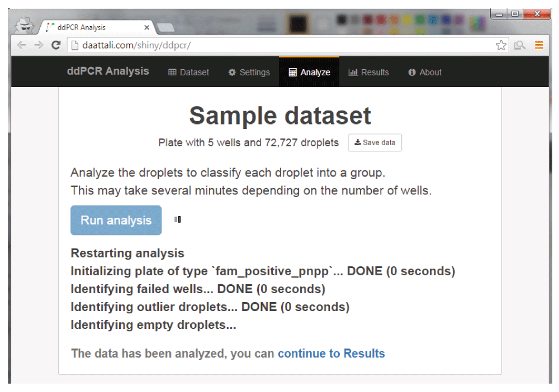Click the magnifier icon beside the bookmark star
The width and height of the screenshot is (559, 392).
click(x=520, y=46)
